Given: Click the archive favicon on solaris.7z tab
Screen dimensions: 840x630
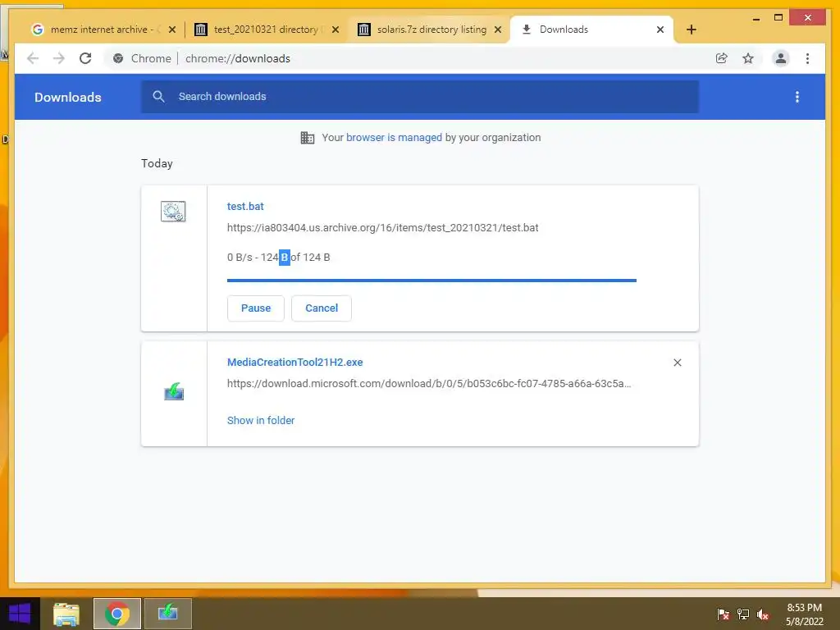Looking at the screenshot, I should (363, 30).
